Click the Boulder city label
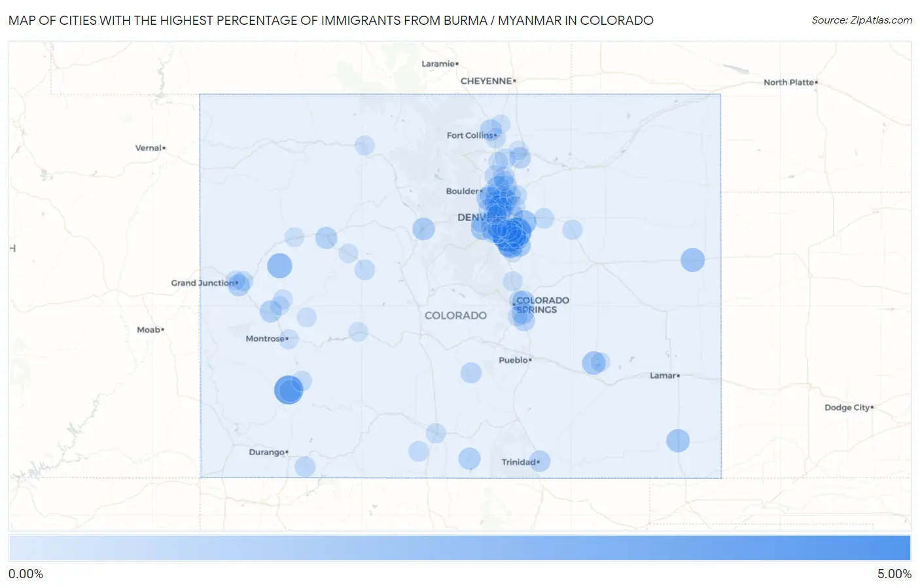This screenshot has width=920, height=588. coord(463,191)
